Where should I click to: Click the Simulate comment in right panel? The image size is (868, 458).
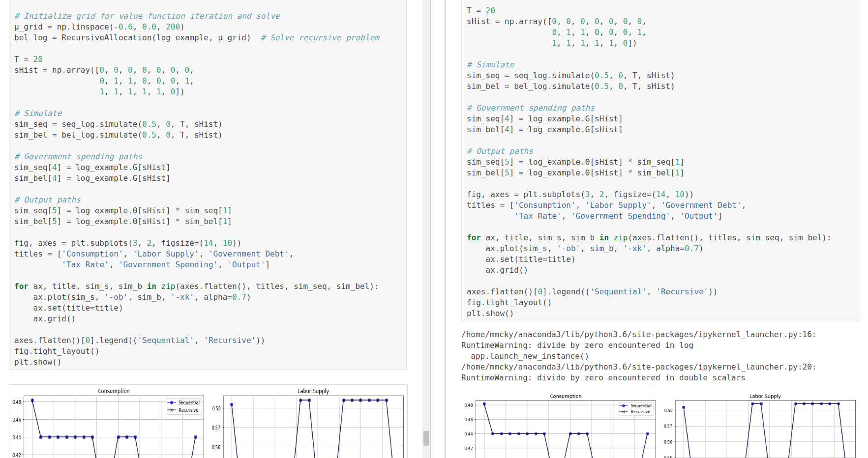tap(490, 64)
